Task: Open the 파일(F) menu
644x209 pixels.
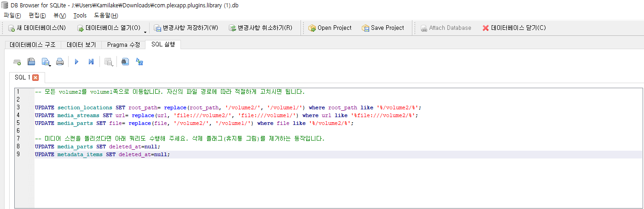Action: click(x=12, y=16)
